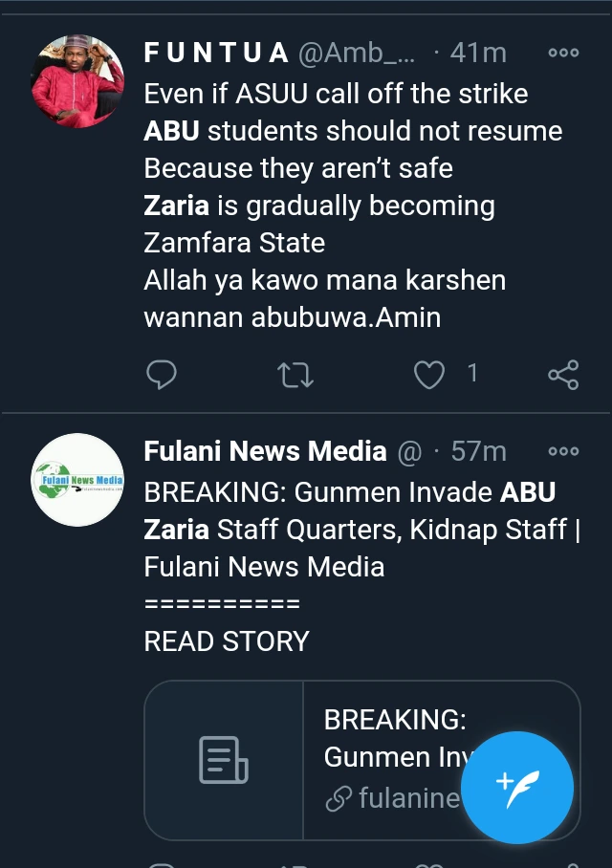Click the article document icon in link card
612x868 pixels.
pyautogui.click(x=224, y=760)
